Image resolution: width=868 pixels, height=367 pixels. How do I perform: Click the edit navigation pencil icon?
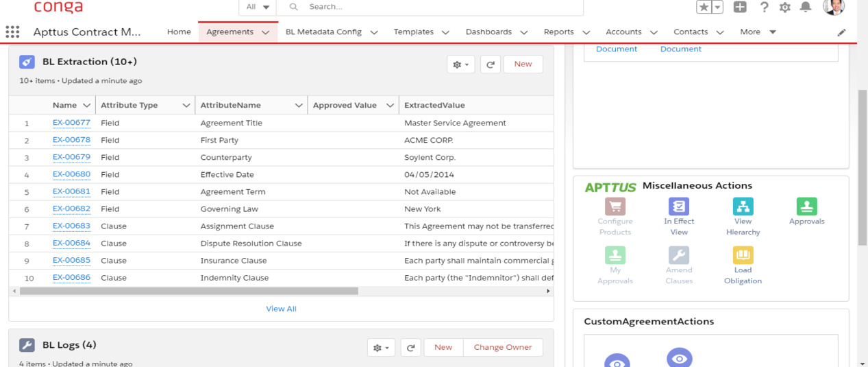[x=841, y=32]
